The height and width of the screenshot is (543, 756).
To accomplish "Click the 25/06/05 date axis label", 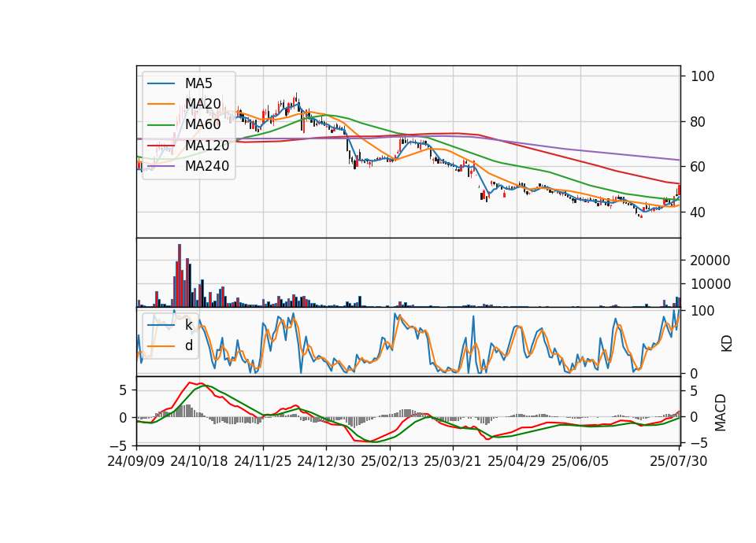I will (x=580, y=461).
